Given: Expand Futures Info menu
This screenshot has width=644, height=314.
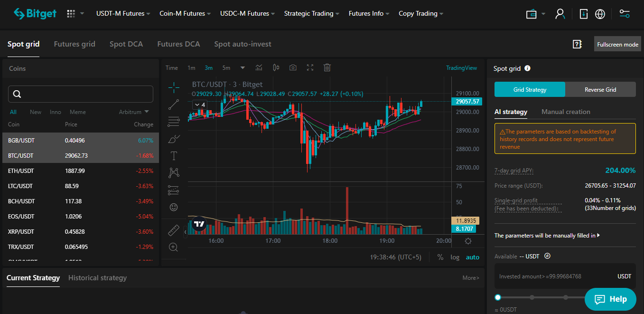Looking at the screenshot, I should click(x=369, y=13).
